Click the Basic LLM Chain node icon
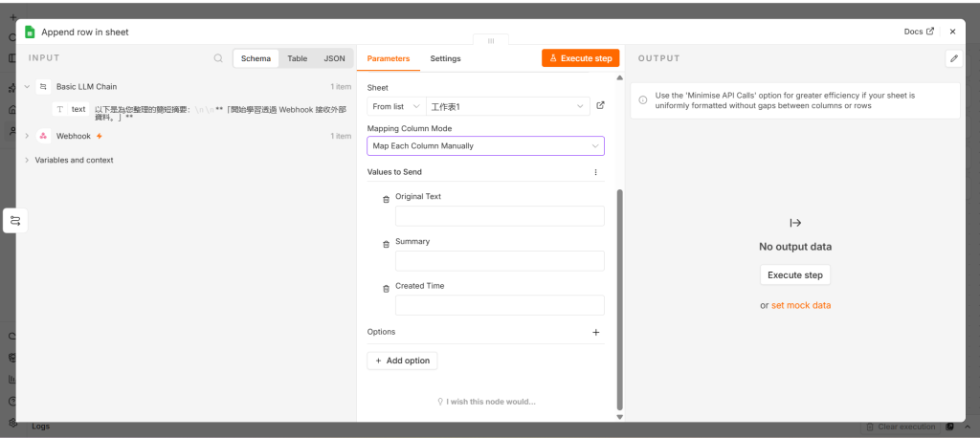 (x=43, y=86)
